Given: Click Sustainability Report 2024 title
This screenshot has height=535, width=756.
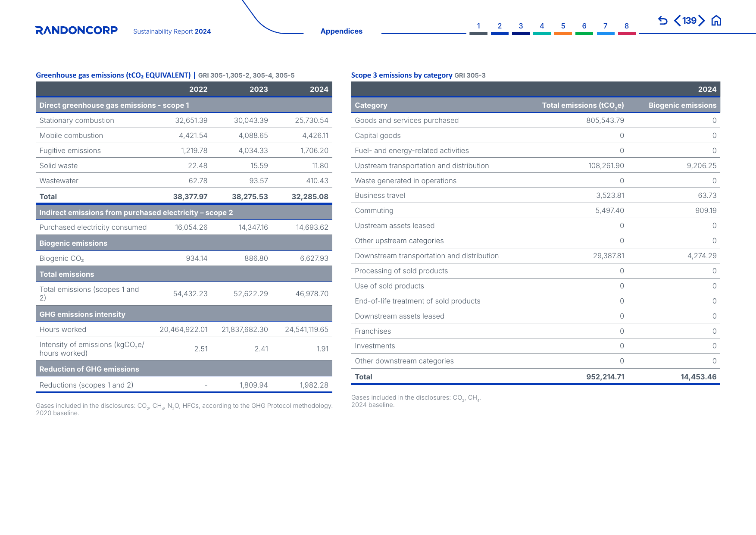Looking at the screenshot, I should pyautogui.click(x=172, y=31).
